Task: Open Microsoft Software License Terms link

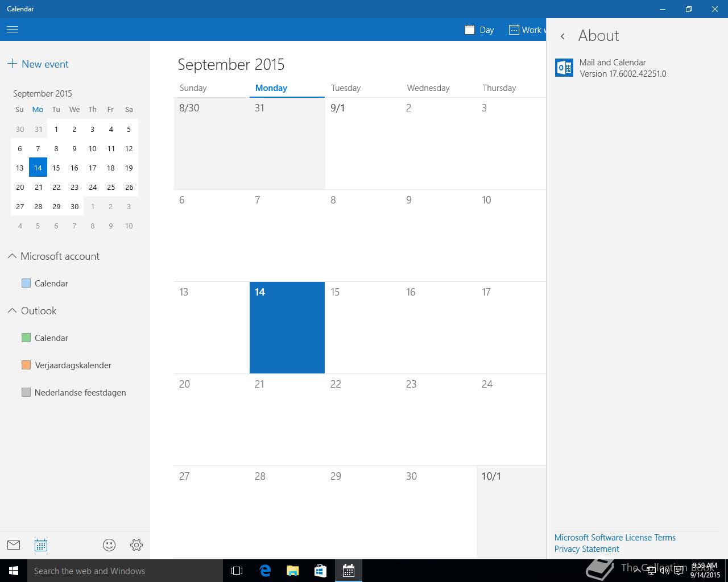Action: [615, 538]
